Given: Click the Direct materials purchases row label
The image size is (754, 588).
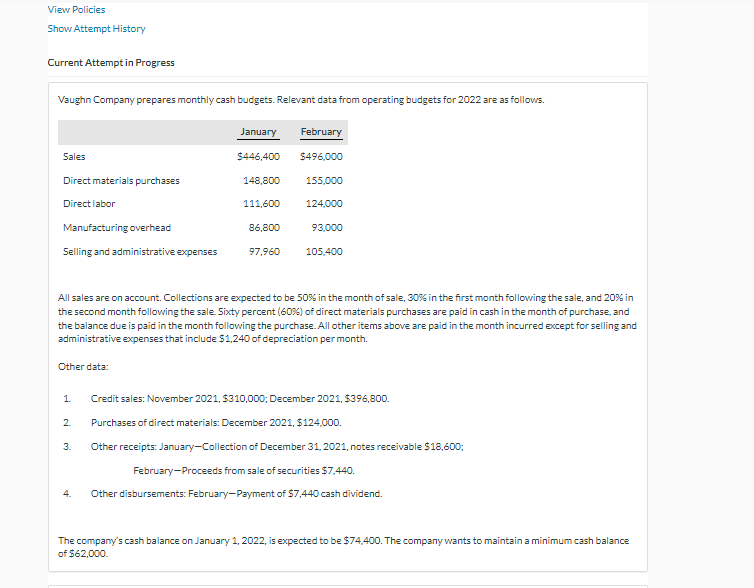Looking at the screenshot, I should coord(121,181).
